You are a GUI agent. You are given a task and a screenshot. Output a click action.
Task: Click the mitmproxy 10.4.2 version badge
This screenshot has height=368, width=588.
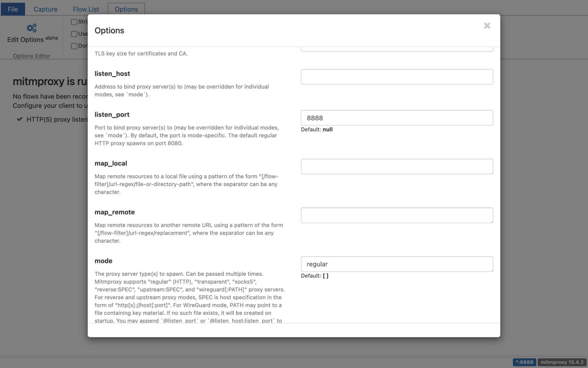[562, 362]
